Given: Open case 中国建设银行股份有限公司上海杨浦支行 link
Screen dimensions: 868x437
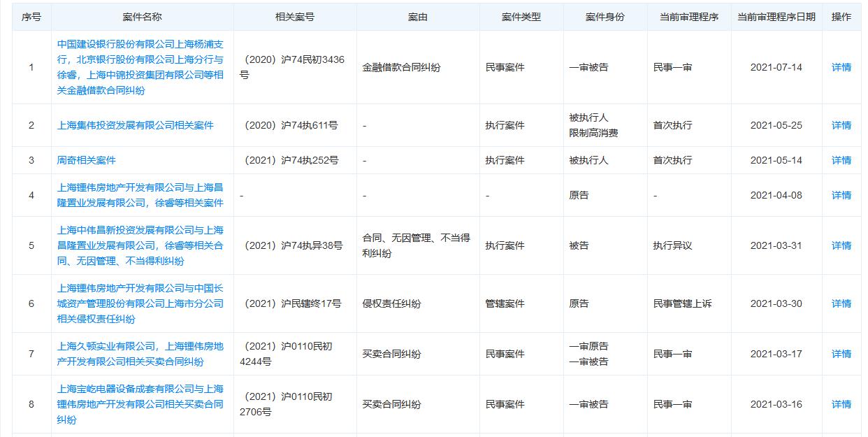Looking at the screenshot, I should (x=140, y=67).
